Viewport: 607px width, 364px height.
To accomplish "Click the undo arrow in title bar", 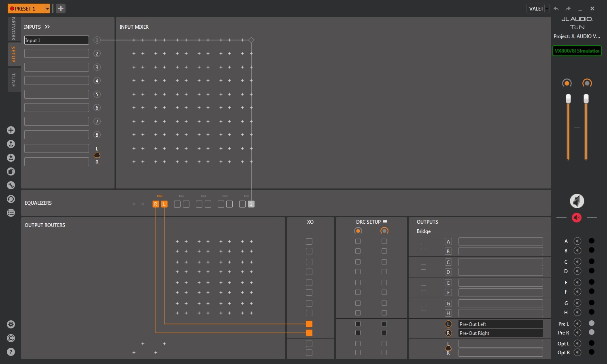I will point(556,8).
